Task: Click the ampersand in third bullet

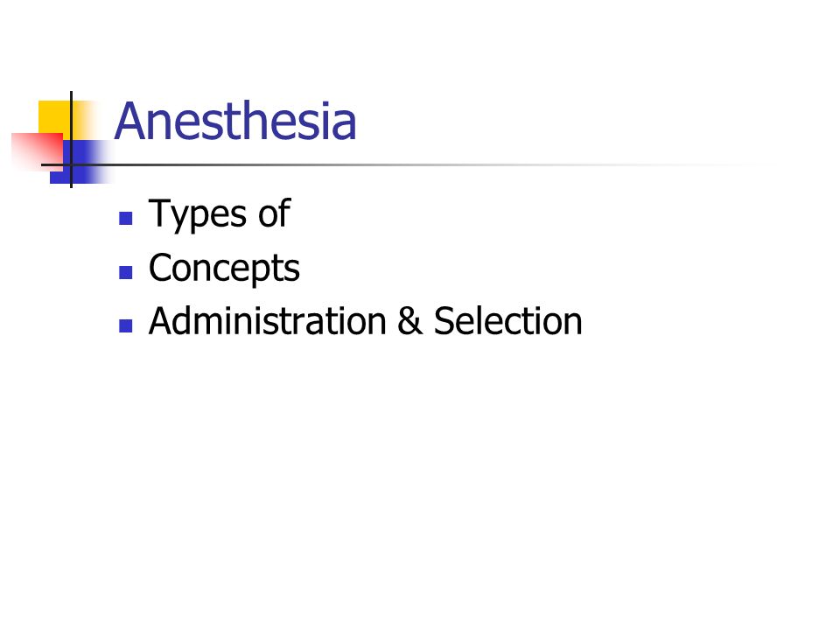Action: coord(409,321)
